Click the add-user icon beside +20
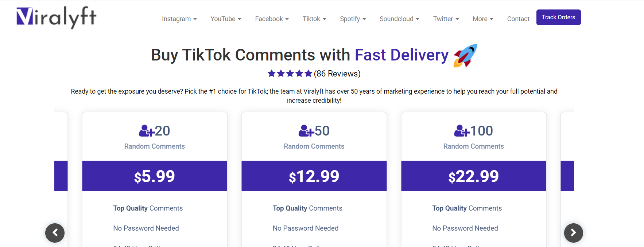 pyautogui.click(x=146, y=131)
